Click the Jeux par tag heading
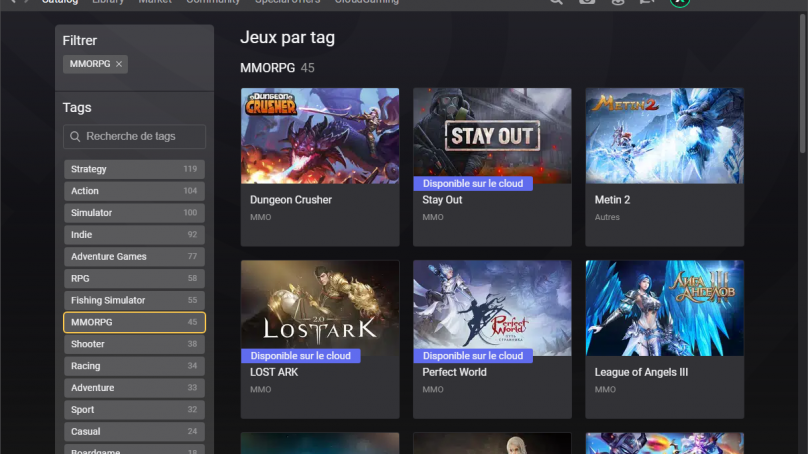Screen dimensions: 808x454 click(x=288, y=38)
